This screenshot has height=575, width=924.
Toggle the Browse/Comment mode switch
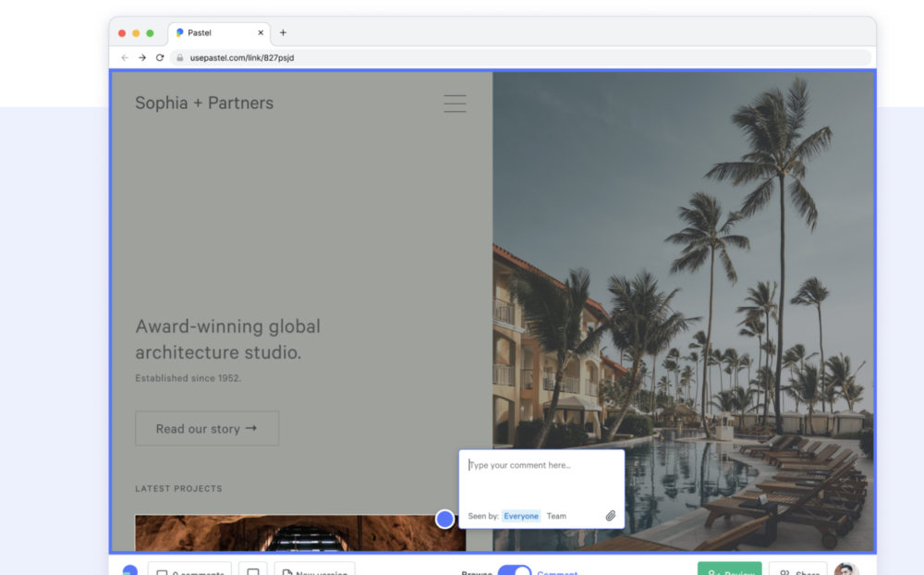[515, 570]
